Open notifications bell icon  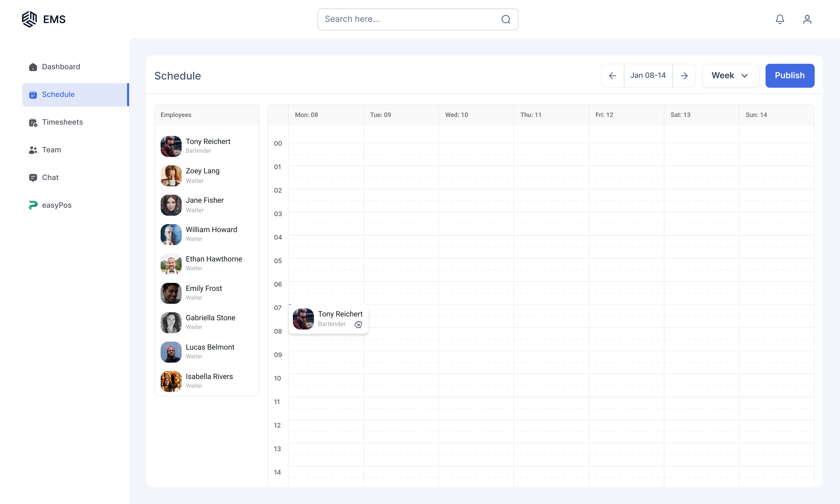pos(780,19)
